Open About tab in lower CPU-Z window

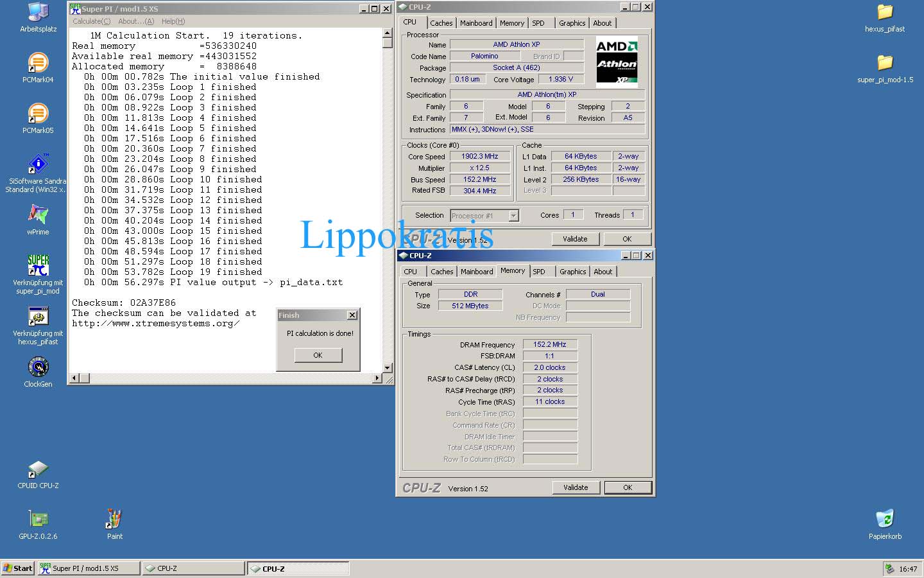point(603,272)
